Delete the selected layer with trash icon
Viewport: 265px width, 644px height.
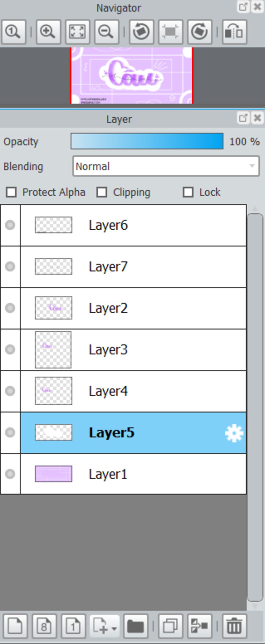234,626
